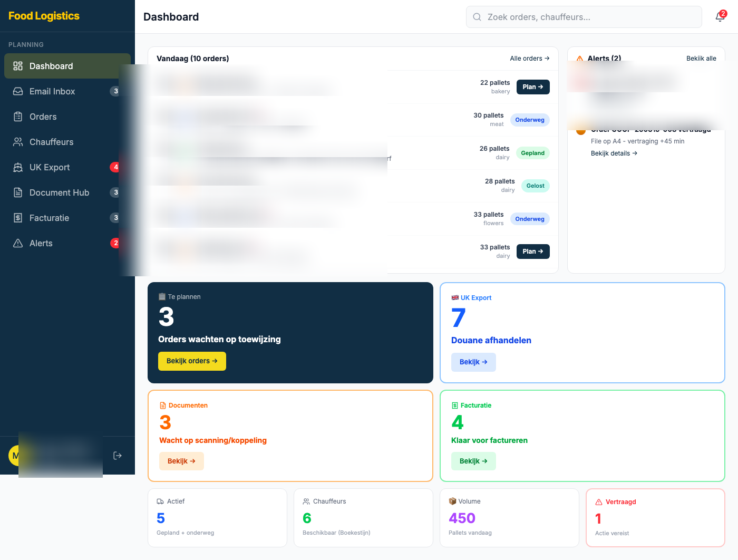Click the Chauffeurs people icon in sidebar
Screen dimensions: 738x560
(18, 142)
